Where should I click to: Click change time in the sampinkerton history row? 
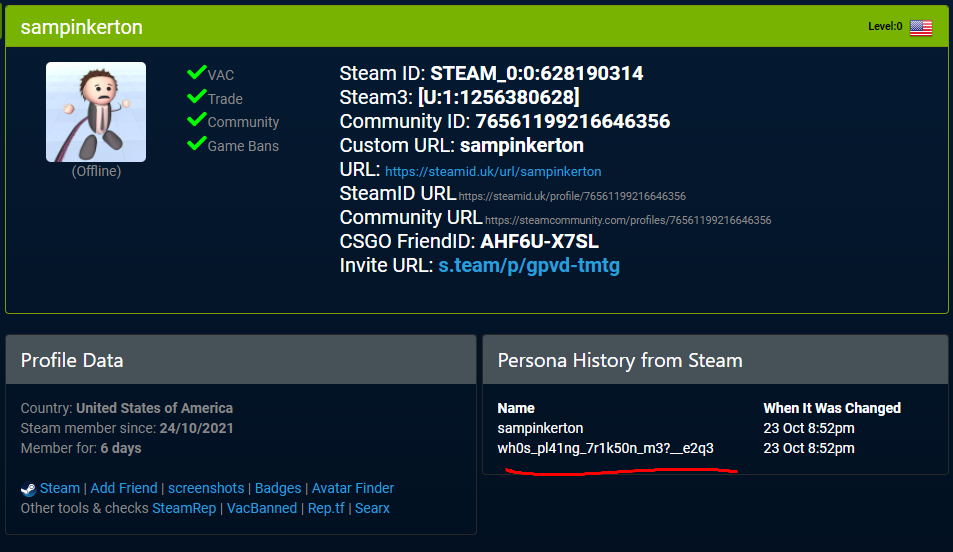[809, 428]
